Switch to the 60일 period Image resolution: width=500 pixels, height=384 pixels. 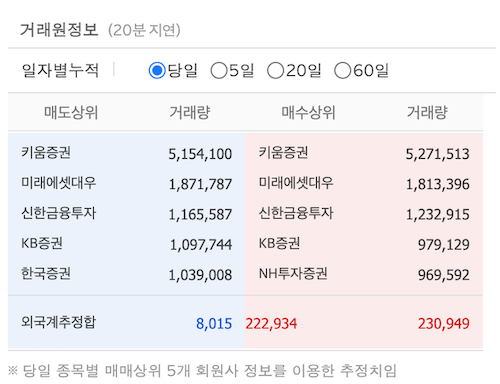pos(342,70)
